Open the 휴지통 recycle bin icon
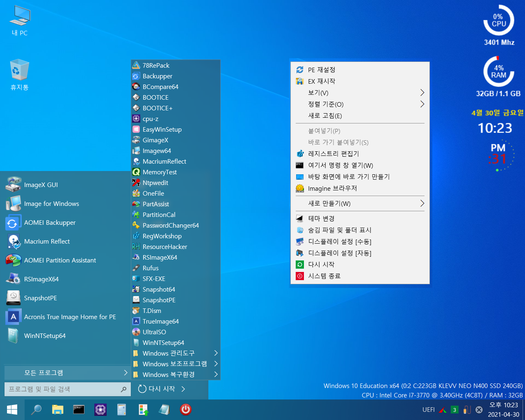Image resolution: width=525 pixels, height=420 pixels. click(x=19, y=75)
